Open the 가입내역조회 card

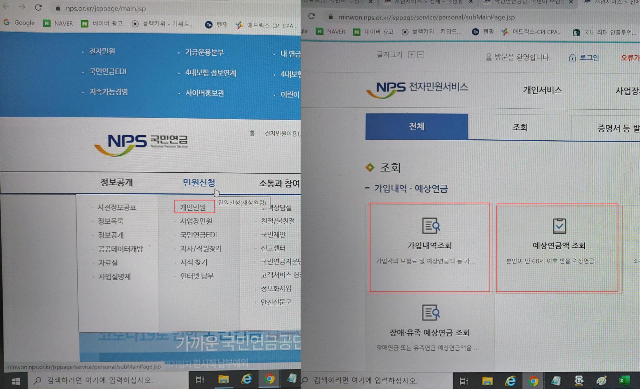point(430,247)
